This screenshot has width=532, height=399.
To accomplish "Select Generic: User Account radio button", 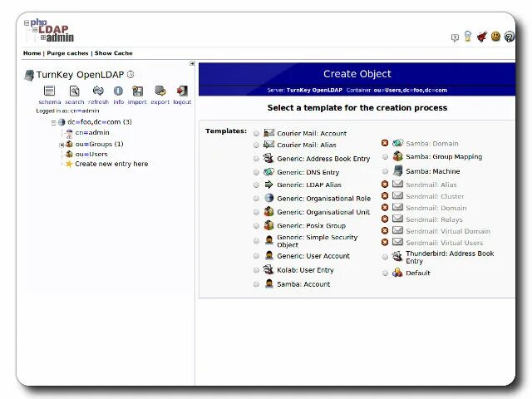I will (x=256, y=256).
